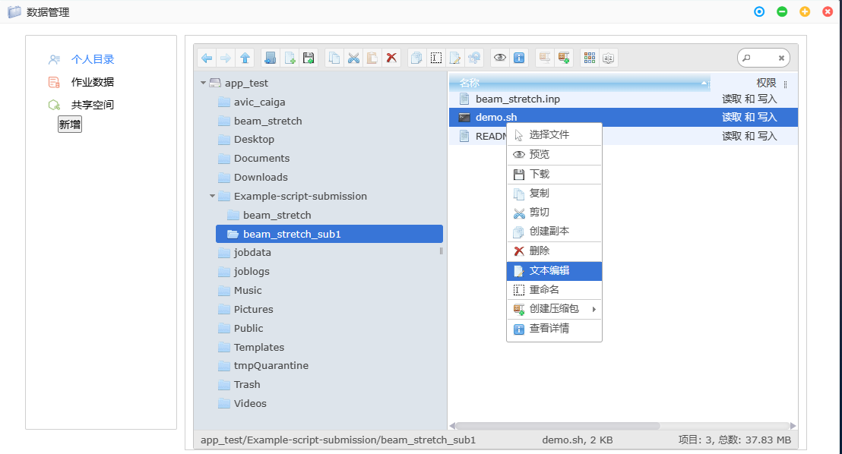Choose 选择文件 in the context menu

[554, 135]
